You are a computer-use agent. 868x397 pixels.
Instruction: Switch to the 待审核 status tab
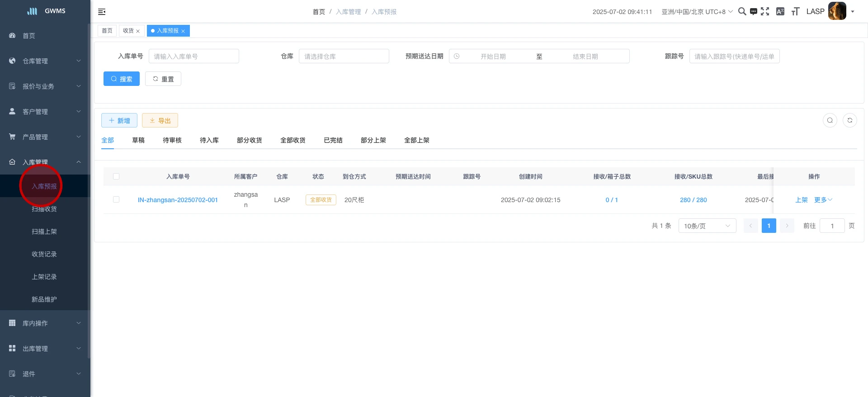pos(172,140)
